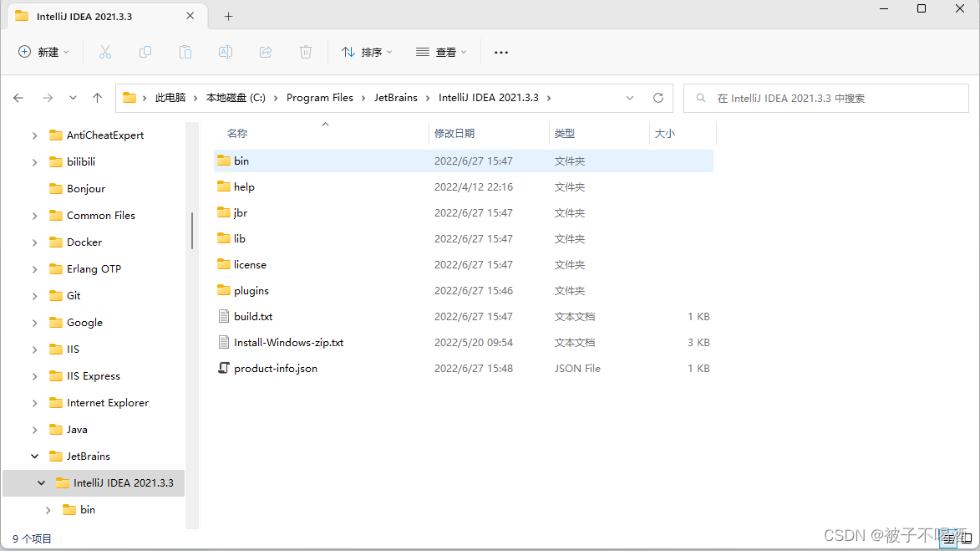
Task: Click the refresh icon in the address bar
Action: click(x=659, y=97)
